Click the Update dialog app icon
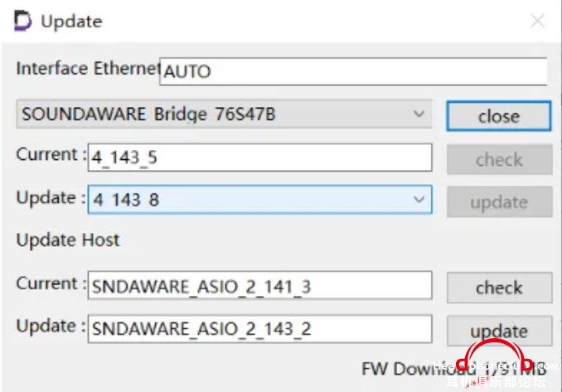Screen dimensions: 562x392 [x=22, y=21]
